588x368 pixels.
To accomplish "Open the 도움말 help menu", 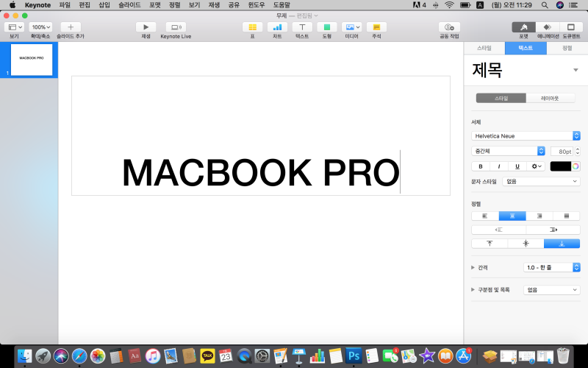I will (282, 5).
